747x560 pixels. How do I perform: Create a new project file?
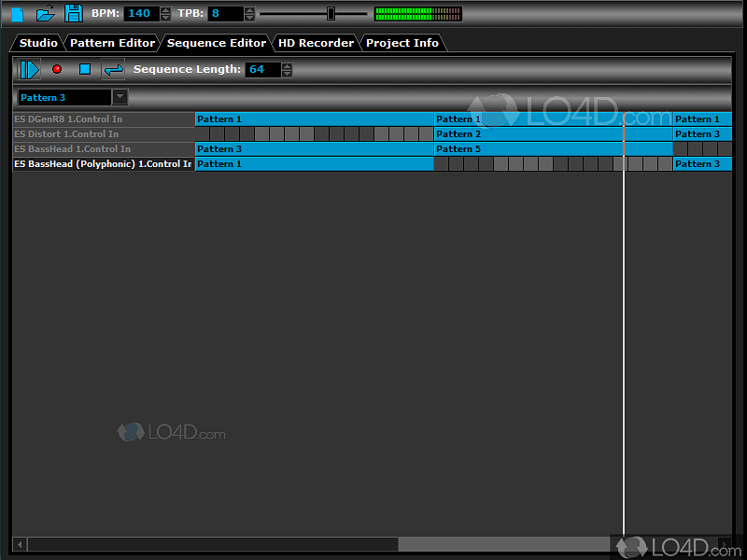[x=16, y=13]
